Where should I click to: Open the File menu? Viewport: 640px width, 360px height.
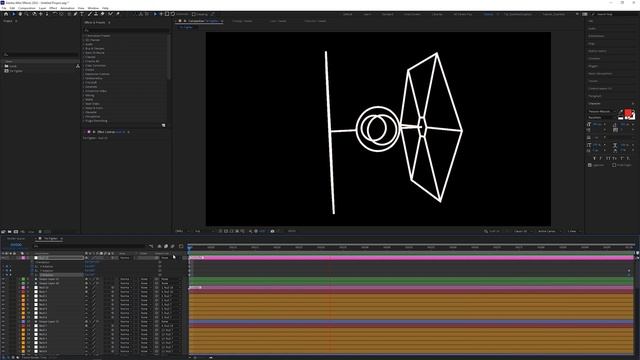click(x=4, y=8)
